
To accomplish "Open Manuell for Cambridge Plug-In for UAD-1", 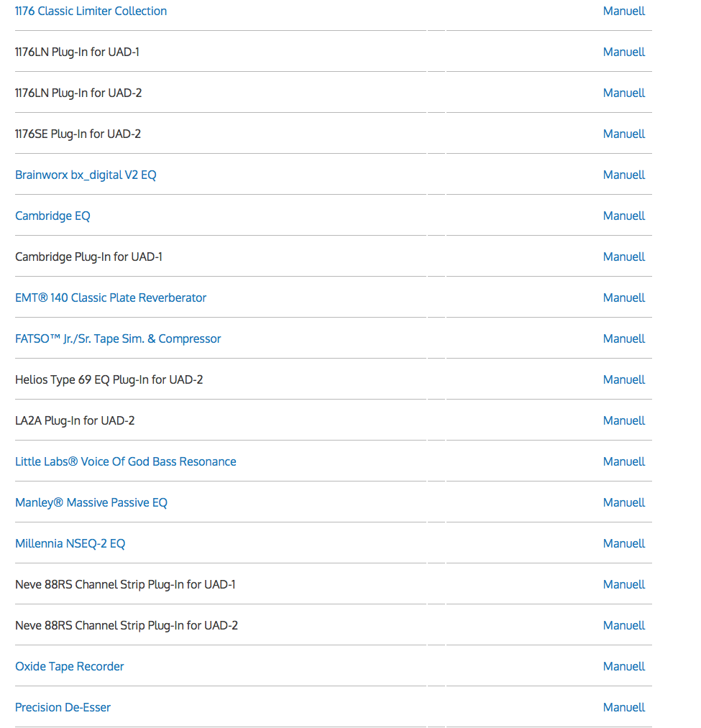I will 623,257.
